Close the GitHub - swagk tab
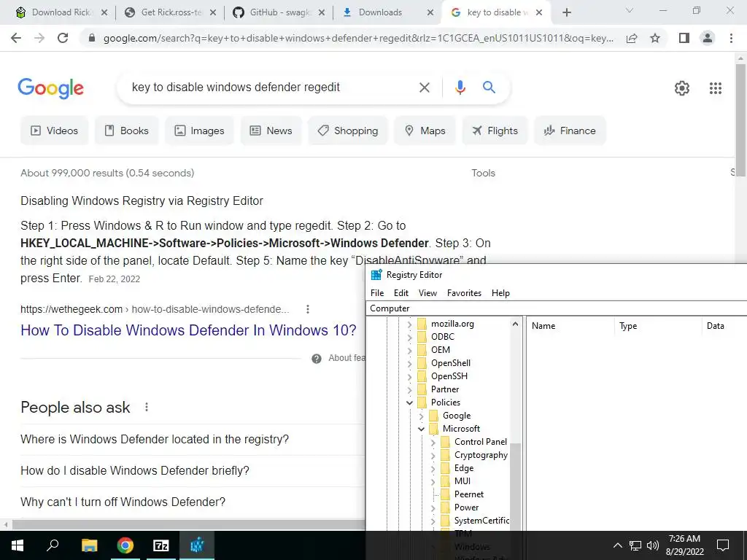Image resolution: width=747 pixels, height=560 pixels. 322,12
